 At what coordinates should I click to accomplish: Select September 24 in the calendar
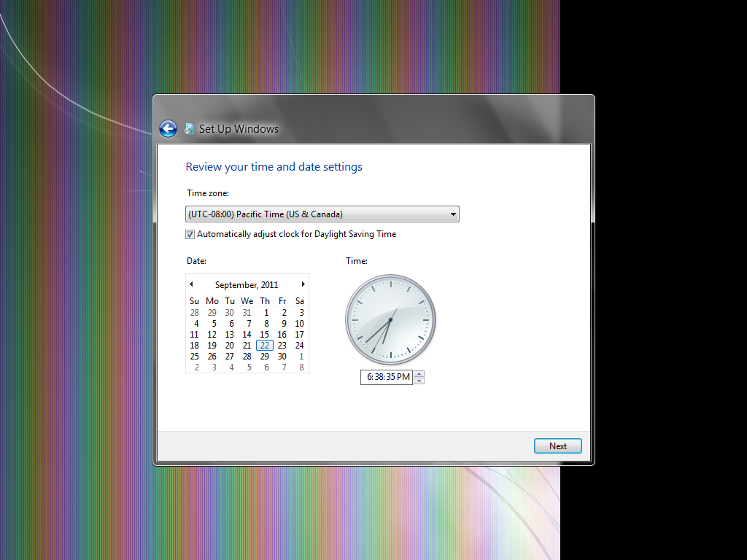[299, 345]
